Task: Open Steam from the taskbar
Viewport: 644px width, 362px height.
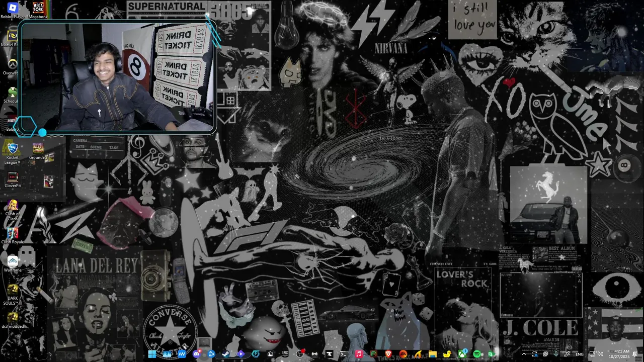Action: [226, 354]
